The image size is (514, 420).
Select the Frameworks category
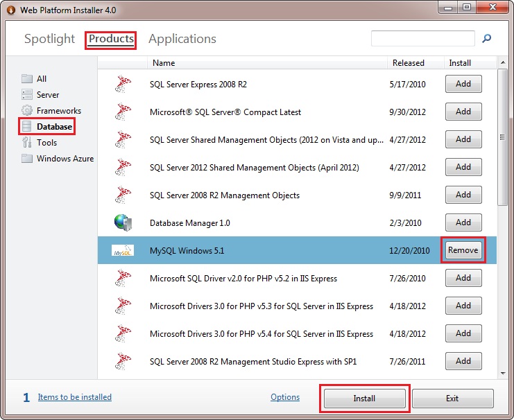59,111
